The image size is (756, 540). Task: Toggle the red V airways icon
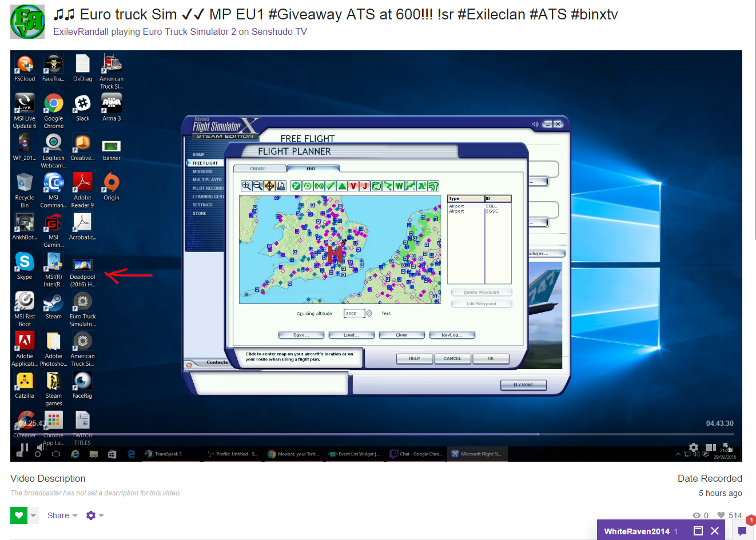(354, 186)
